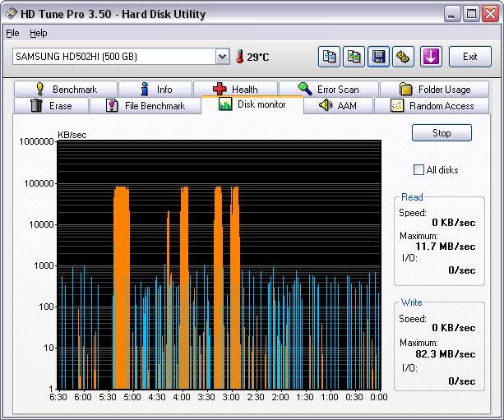Switch to the Benchmark tab

click(x=66, y=89)
